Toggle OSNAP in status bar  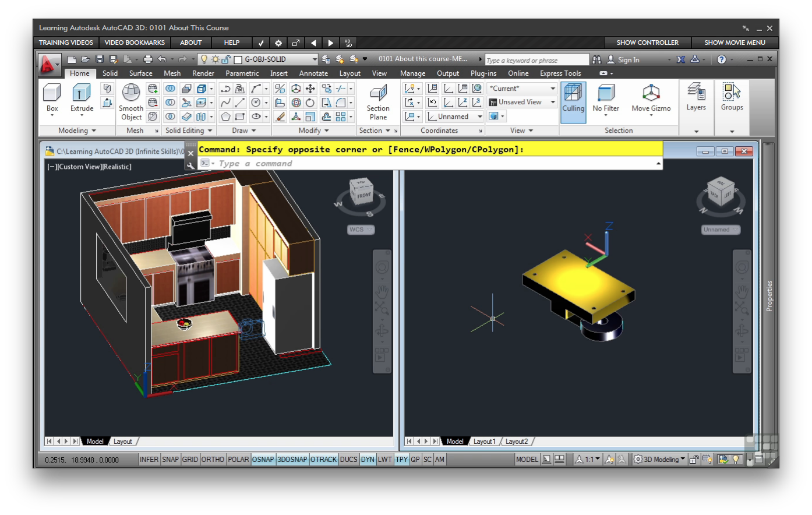pos(263,460)
